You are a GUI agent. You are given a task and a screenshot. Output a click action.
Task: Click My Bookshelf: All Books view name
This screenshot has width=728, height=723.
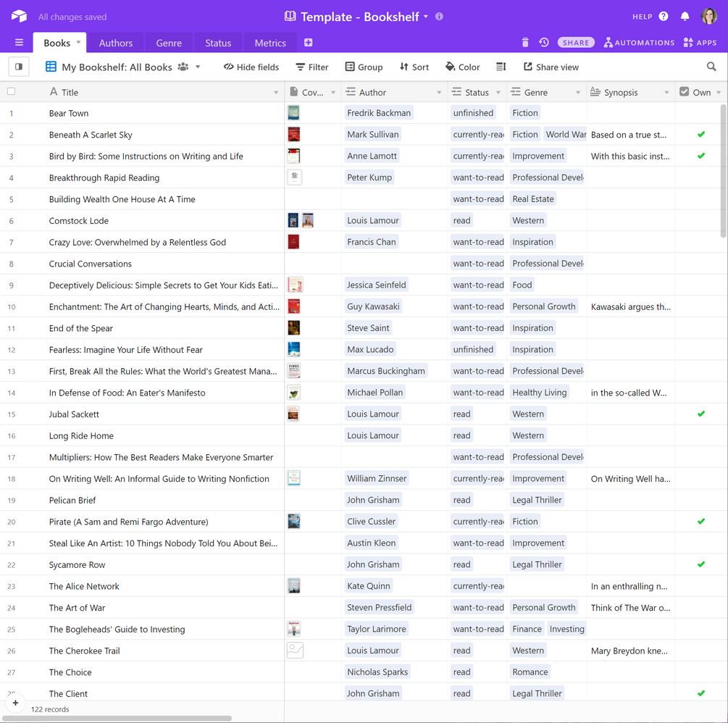point(117,67)
